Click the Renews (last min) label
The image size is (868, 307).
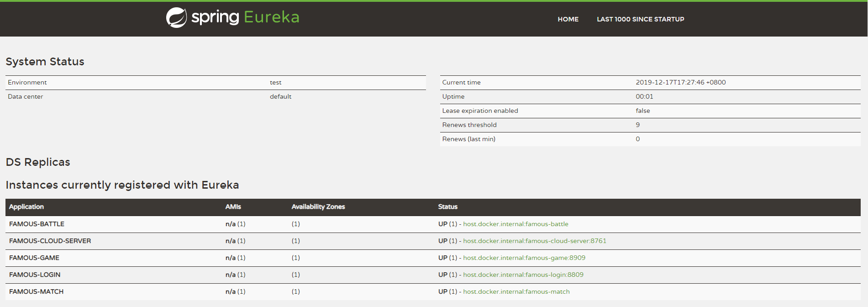468,139
